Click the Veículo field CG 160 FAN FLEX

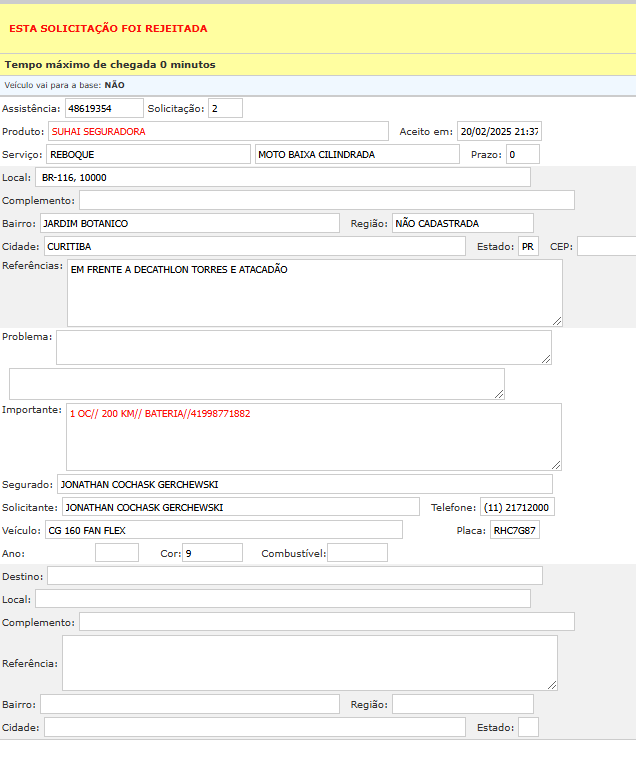[x=223, y=530]
